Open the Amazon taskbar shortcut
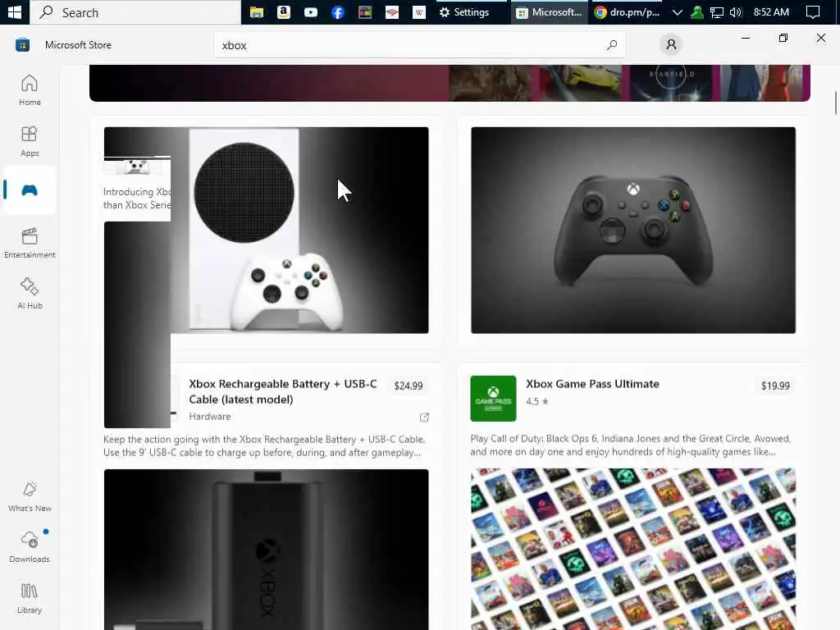Viewport: 840px width, 630px height. [x=283, y=11]
